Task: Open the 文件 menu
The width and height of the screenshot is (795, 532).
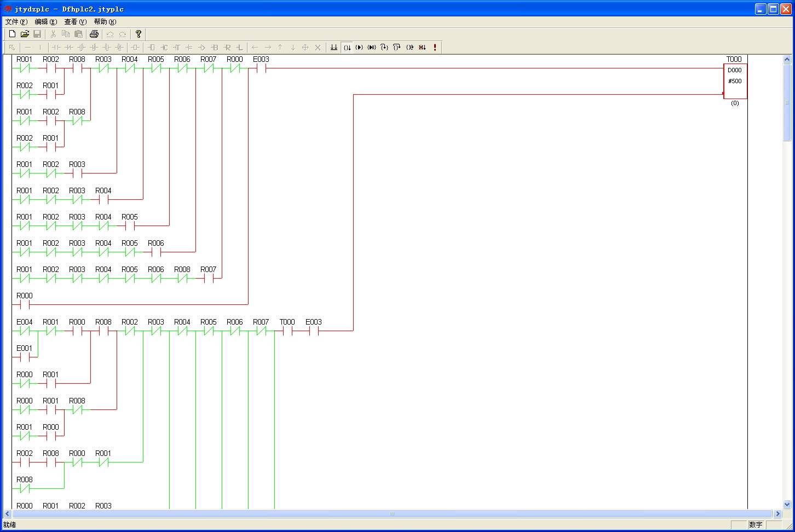Action: 16,22
